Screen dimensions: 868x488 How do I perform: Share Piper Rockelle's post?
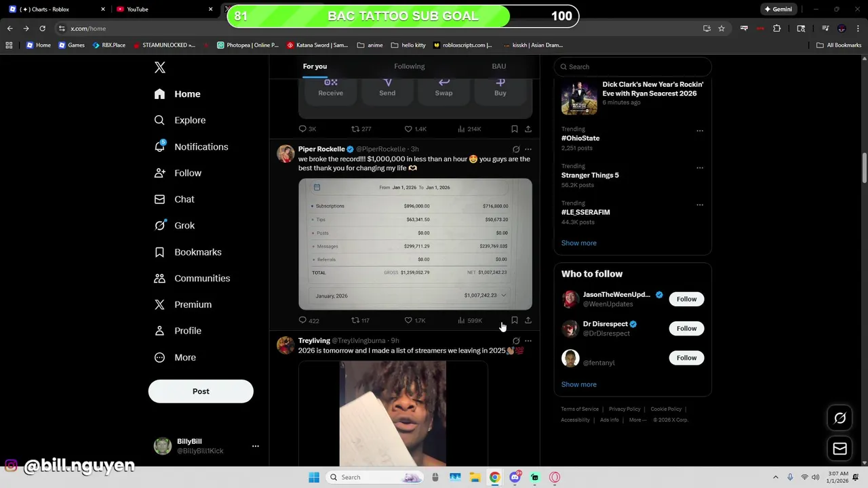pos(528,321)
